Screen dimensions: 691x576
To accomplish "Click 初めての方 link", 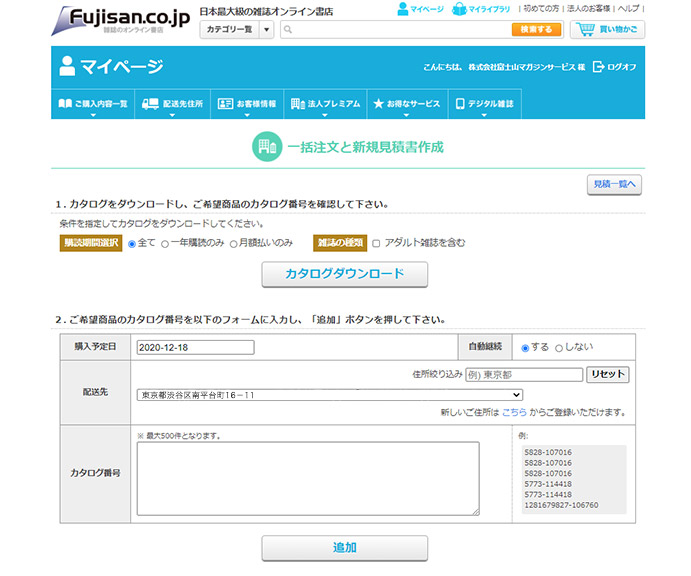I will pos(541,9).
